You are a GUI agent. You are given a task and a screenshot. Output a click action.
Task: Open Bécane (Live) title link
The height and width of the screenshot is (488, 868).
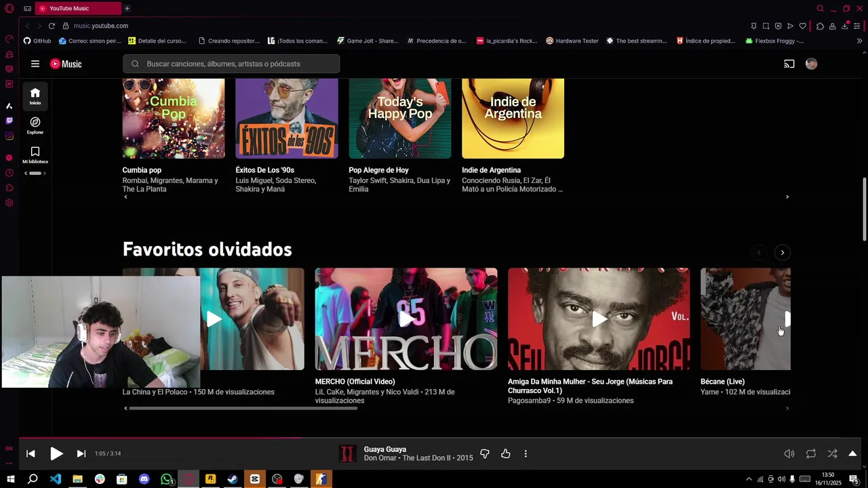coord(722,382)
